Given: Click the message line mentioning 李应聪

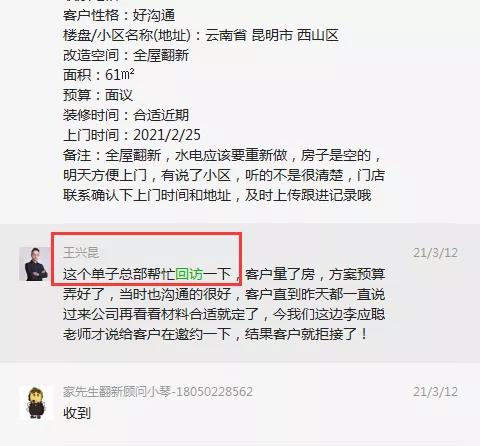Looking at the screenshot, I should pyautogui.click(x=224, y=314).
